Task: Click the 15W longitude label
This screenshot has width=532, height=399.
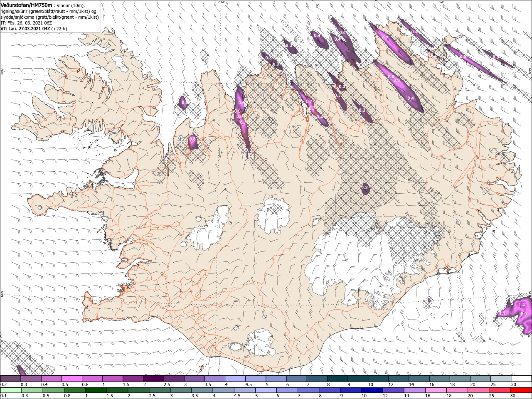Action: [x=440, y=2]
